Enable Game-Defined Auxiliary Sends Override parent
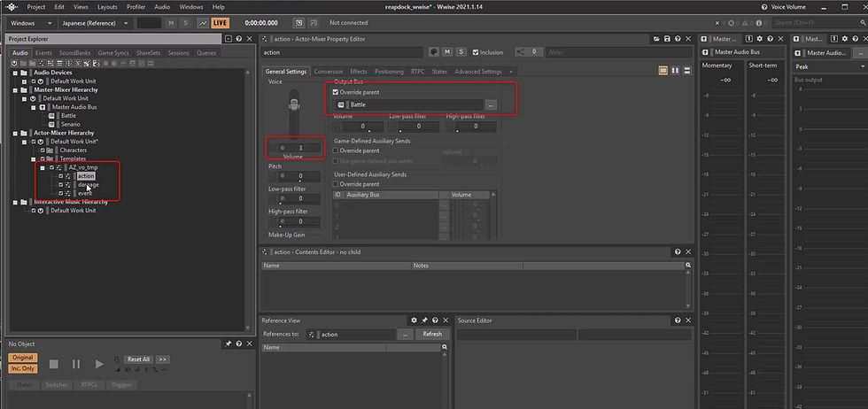The height and width of the screenshot is (409, 868). coord(335,150)
